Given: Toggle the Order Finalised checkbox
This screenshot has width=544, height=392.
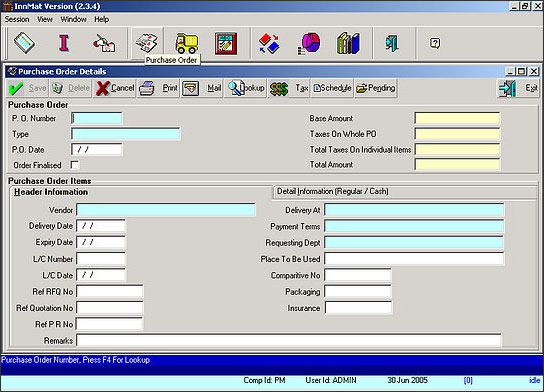Looking at the screenshot, I should (75, 165).
